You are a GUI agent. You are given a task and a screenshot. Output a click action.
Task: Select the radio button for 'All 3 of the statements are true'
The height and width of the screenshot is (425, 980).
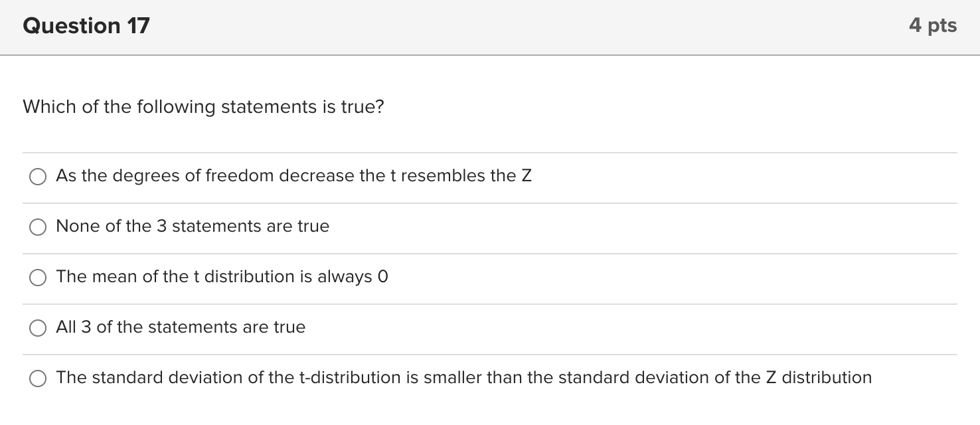(x=37, y=327)
